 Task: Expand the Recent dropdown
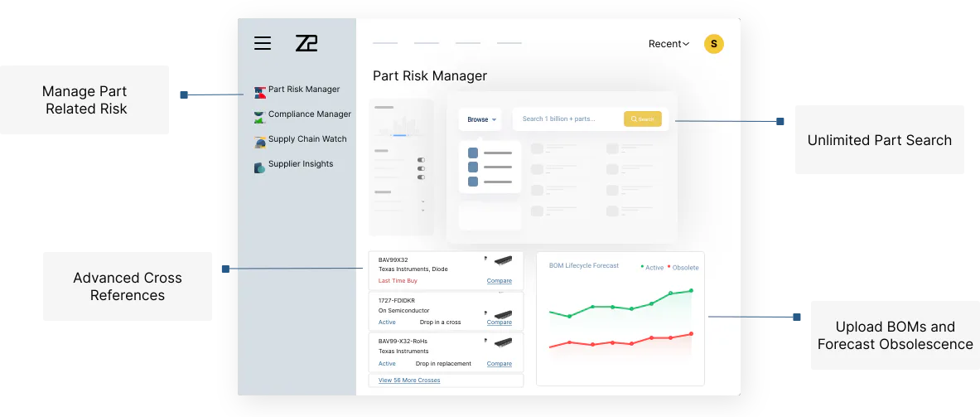click(x=669, y=44)
